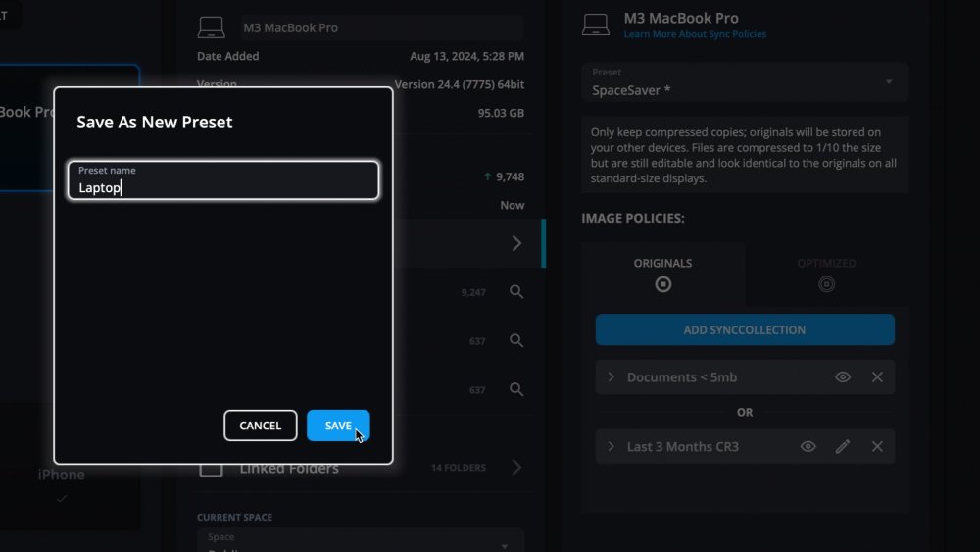Image resolution: width=980 pixels, height=552 pixels.
Task: Edit the Last 3 Months CR3 collection
Action: coord(843,446)
